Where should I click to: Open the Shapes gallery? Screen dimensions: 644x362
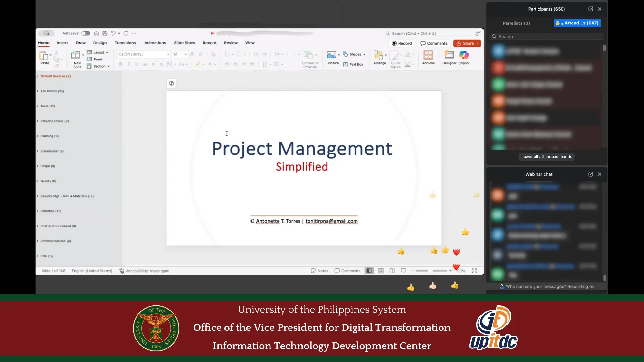point(354,54)
